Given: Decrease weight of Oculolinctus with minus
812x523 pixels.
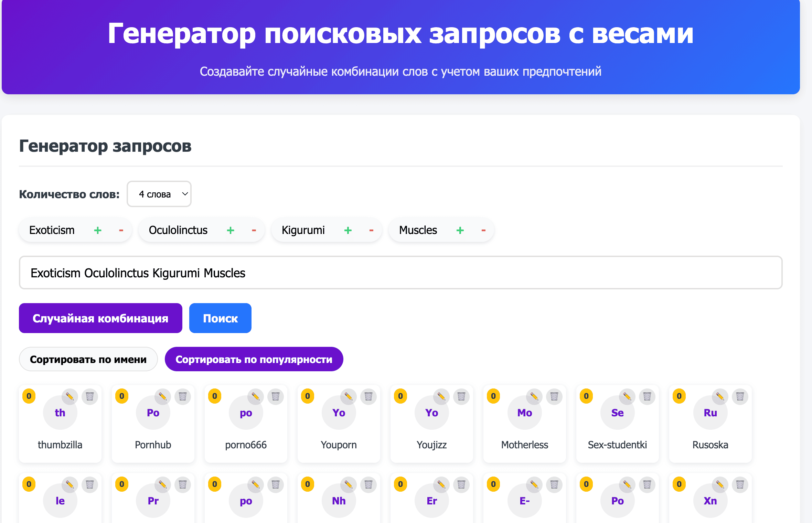Looking at the screenshot, I should [x=254, y=230].
